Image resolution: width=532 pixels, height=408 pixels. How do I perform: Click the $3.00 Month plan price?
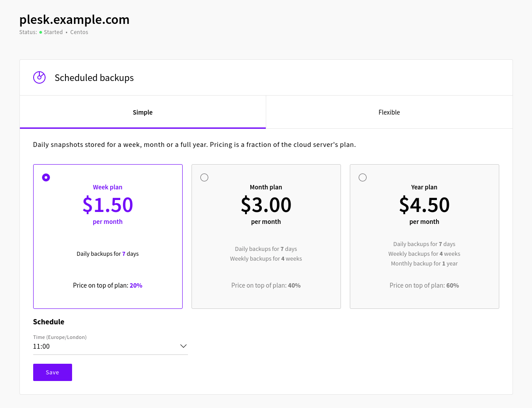pos(266,204)
